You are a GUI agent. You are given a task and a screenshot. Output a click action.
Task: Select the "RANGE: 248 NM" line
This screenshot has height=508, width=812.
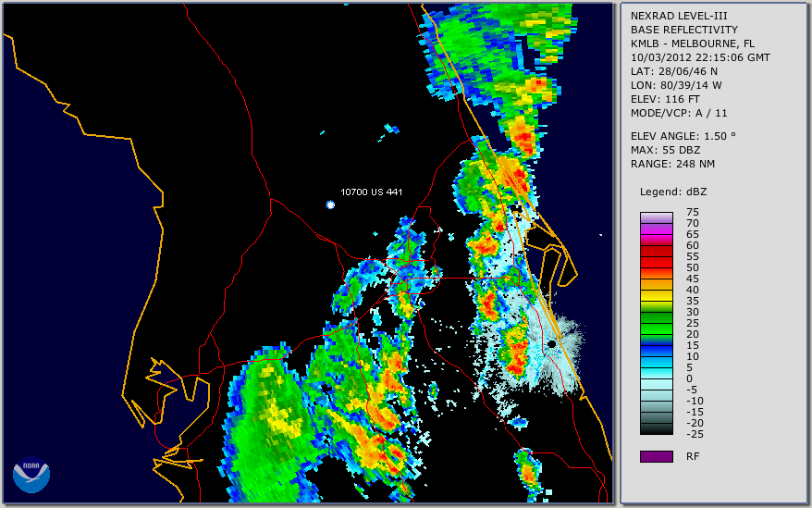[x=672, y=164]
